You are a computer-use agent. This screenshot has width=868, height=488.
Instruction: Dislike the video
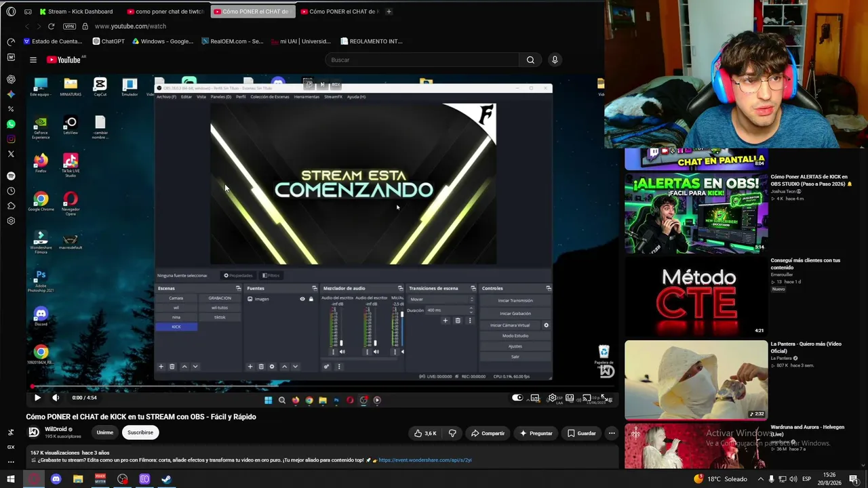pos(452,433)
